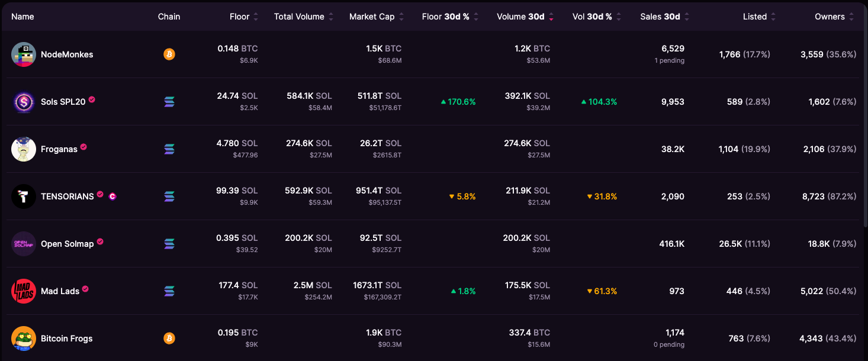
Task: Click the Solana chain icon for Sols SPL20
Action: pyautogui.click(x=169, y=102)
